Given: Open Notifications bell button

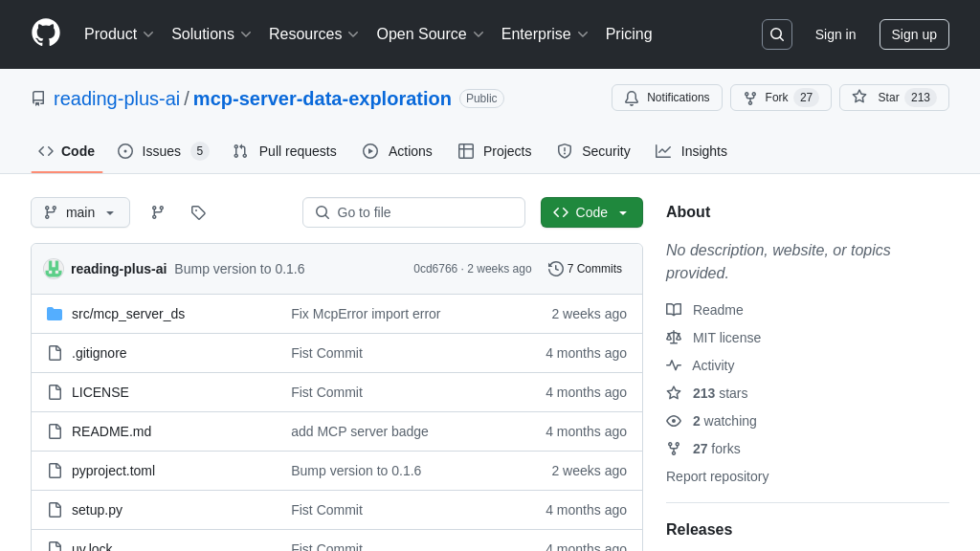Looking at the screenshot, I should 667,98.
